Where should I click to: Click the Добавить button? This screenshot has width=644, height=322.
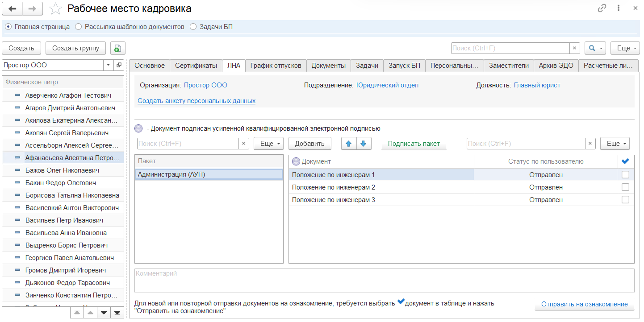pos(310,144)
